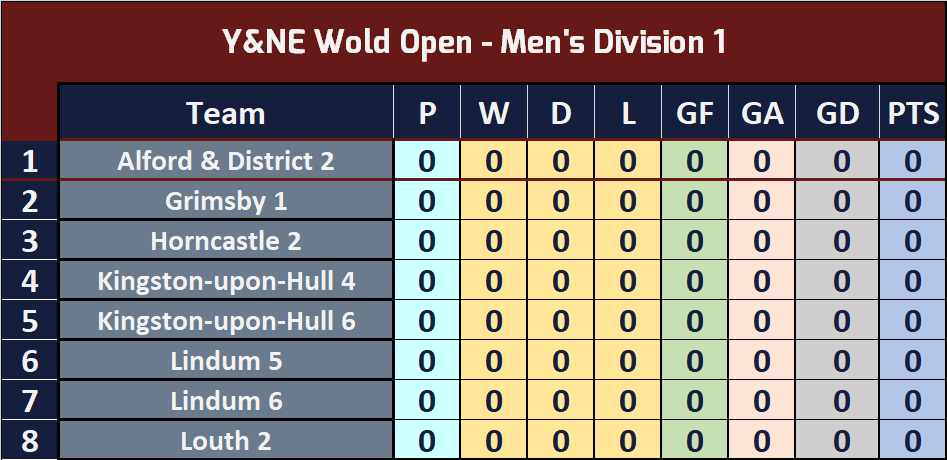Click the Y&NE Wold Open title banner
The width and height of the screenshot is (947, 460).
474,42
